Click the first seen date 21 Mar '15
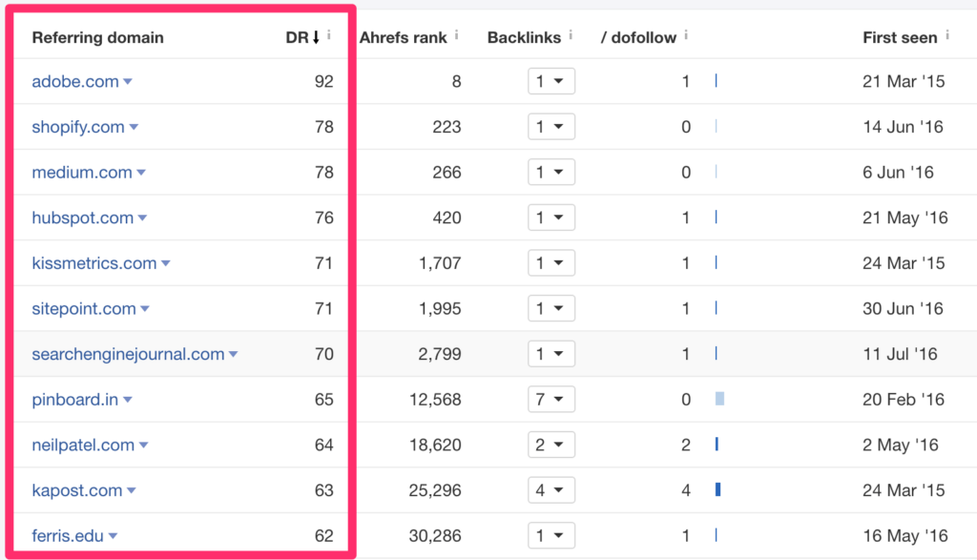Image resolution: width=977 pixels, height=560 pixels. (904, 82)
